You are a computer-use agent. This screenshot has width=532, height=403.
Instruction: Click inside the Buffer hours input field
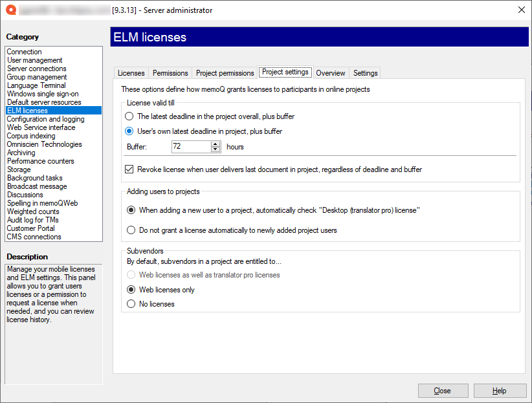[191, 147]
